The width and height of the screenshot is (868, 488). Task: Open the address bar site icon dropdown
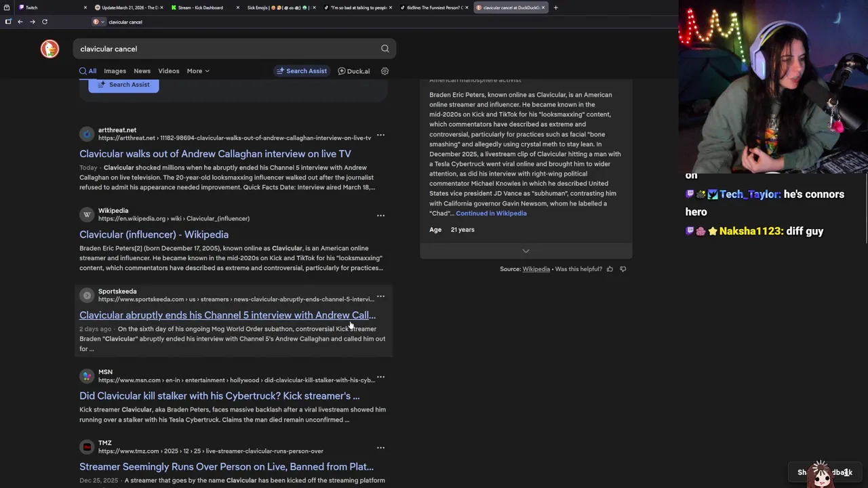98,22
